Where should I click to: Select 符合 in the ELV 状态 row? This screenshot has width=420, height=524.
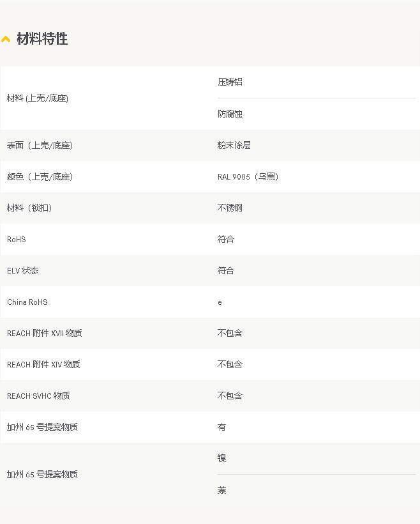click(226, 270)
